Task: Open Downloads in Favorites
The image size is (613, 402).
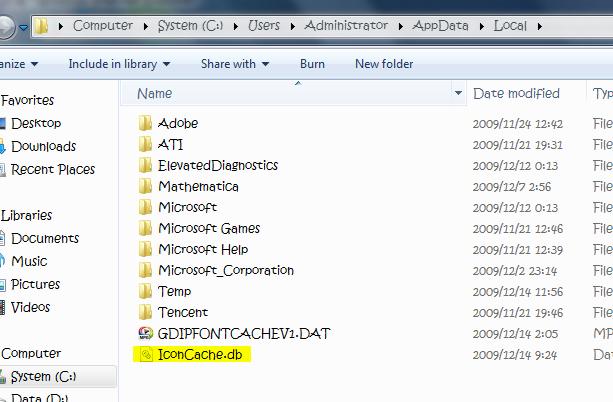Action: (43, 146)
